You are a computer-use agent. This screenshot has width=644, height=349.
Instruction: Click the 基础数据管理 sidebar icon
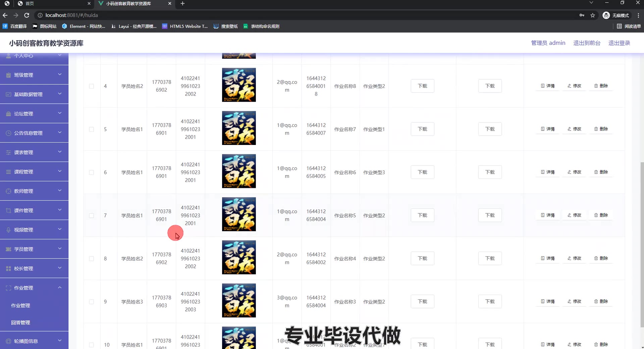(x=8, y=95)
